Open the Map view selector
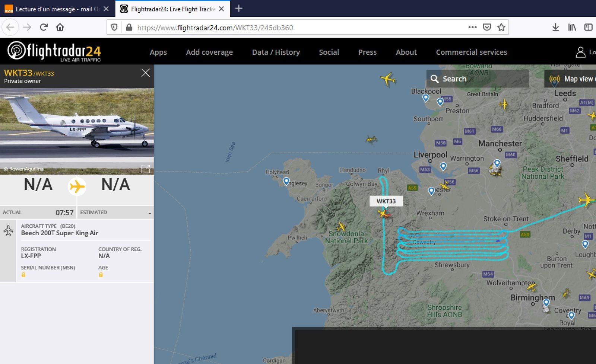The width and height of the screenshot is (596, 364). click(x=571, y=79)
